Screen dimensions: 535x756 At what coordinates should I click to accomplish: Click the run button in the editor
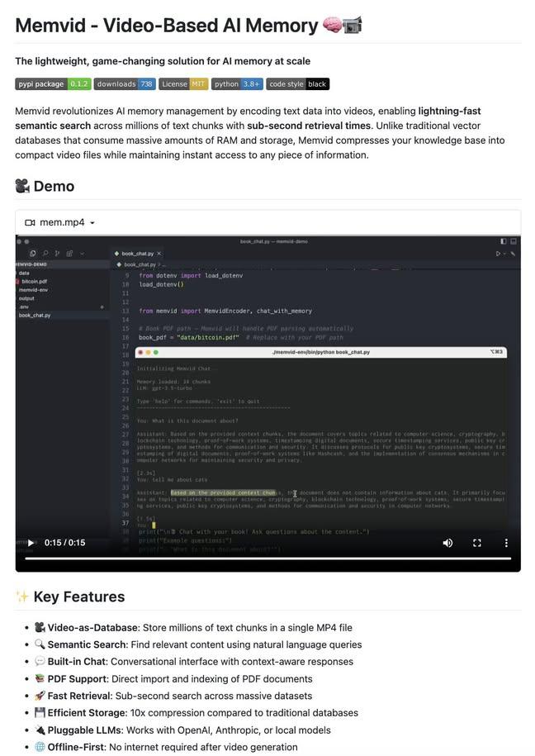pyautogui.click(x=498, y=254)
